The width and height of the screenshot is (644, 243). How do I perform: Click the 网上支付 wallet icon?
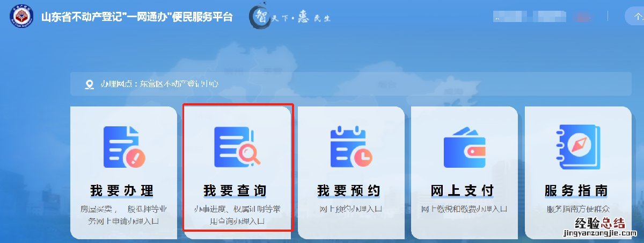(464, 147)
